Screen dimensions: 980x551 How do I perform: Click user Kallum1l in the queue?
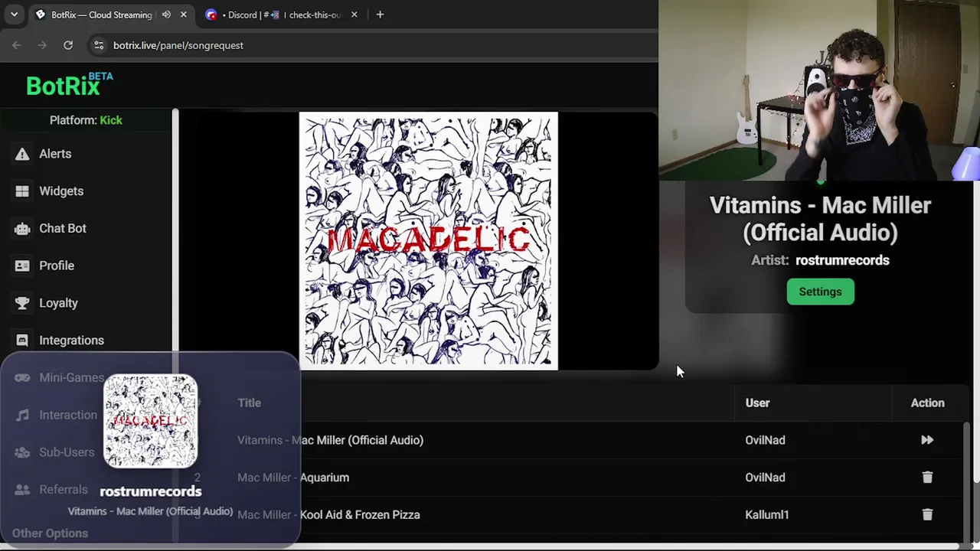766,515
